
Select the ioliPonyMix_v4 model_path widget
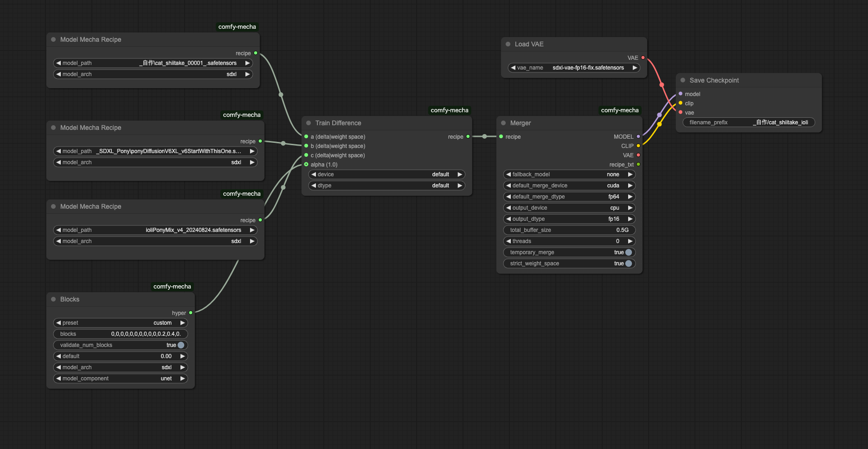[x=155, y=230]
